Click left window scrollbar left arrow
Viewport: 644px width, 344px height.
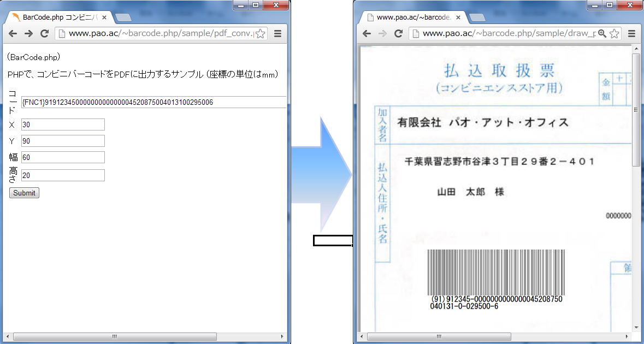click(x=8, y=336)
